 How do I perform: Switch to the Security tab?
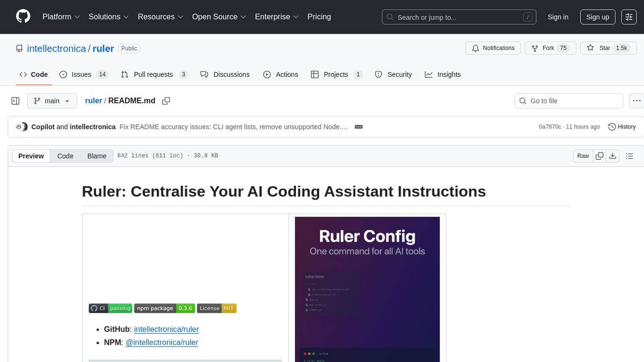[394, 74]
